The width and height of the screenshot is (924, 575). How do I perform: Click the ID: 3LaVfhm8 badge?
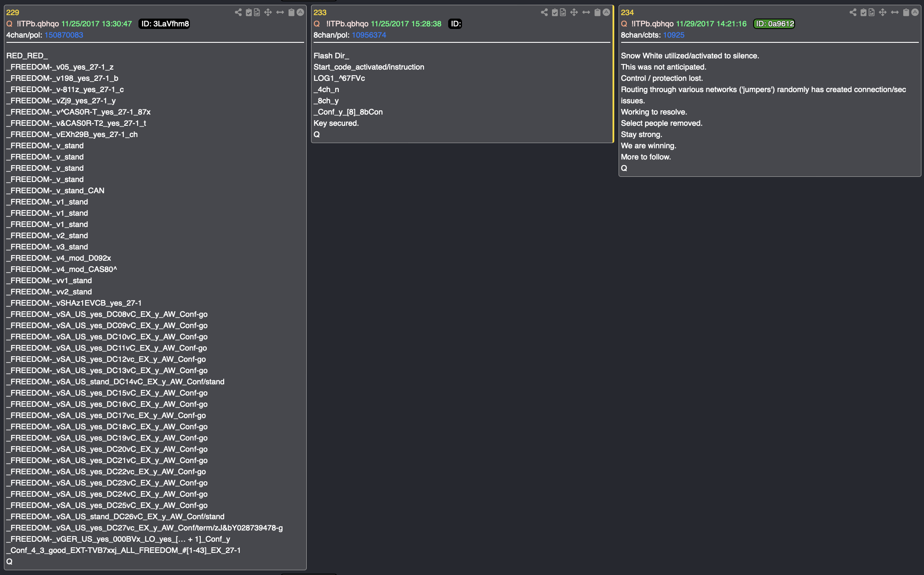[165, 24]
